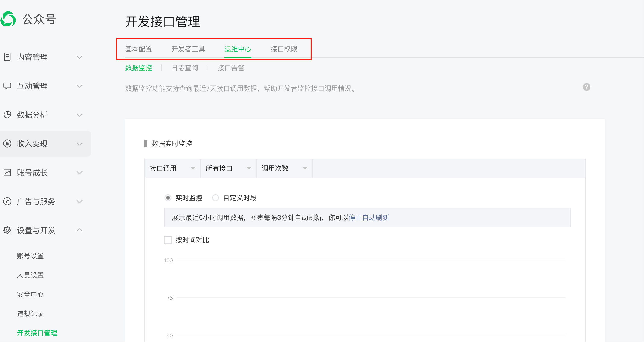Expand the 账号成长 menu chevron
The image size is (644, 342).
click(80, 173)
